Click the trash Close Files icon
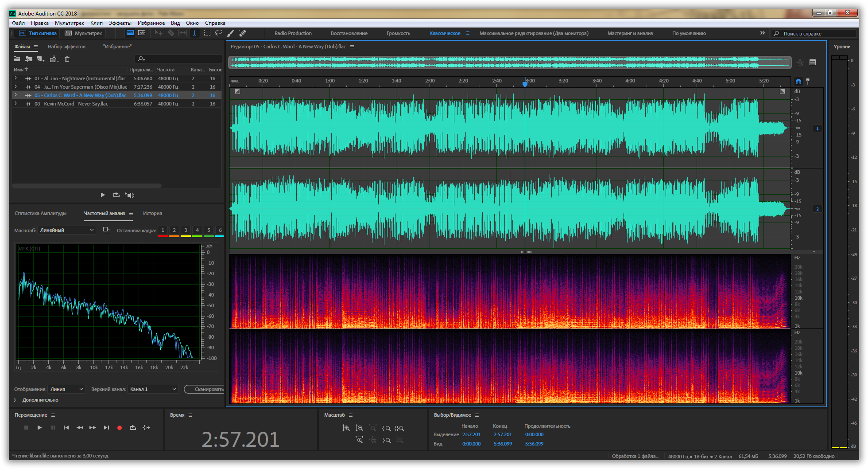The image size is (868, 469). coord(67,59)
